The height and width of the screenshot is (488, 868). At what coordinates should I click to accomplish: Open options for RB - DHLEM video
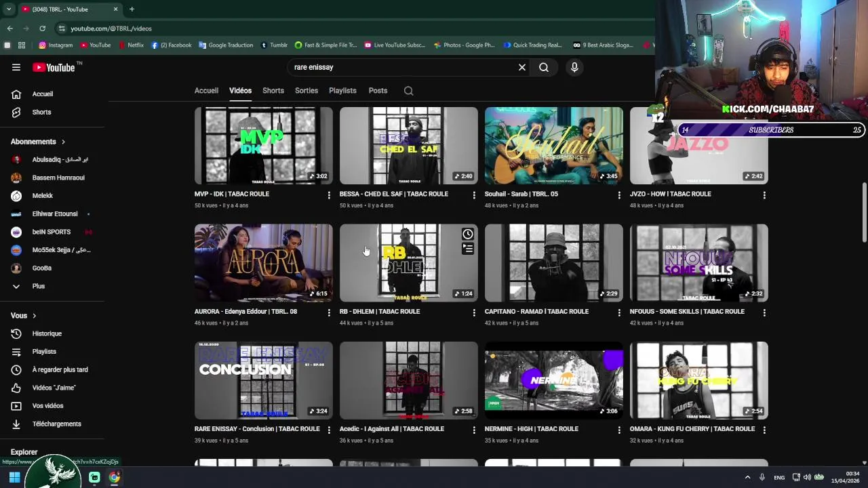click(474, 312)
